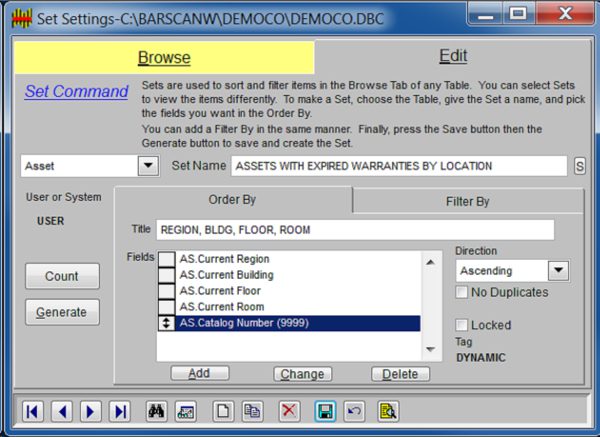Enable the No Duplicates checkbox
The image size is (600, 437).
pyautogui.click(x=462, y=293)
